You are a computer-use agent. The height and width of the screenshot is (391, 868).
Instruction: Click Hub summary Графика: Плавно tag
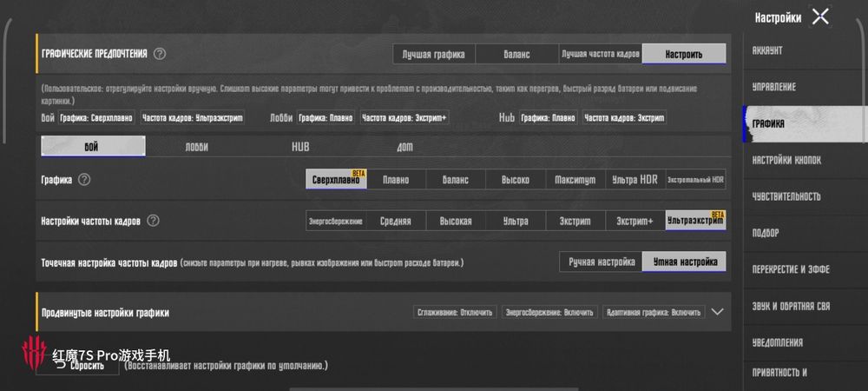548,118
